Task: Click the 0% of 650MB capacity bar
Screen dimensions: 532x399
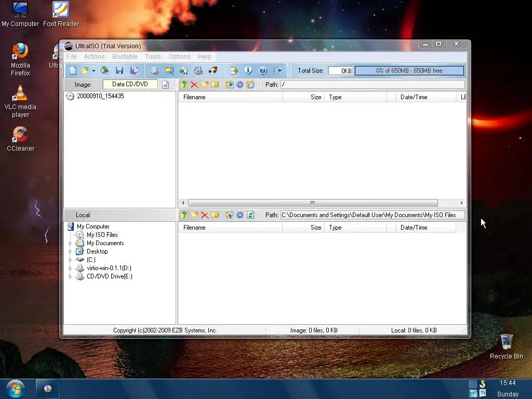Action: pyautogui.click(x=409, y=71)
